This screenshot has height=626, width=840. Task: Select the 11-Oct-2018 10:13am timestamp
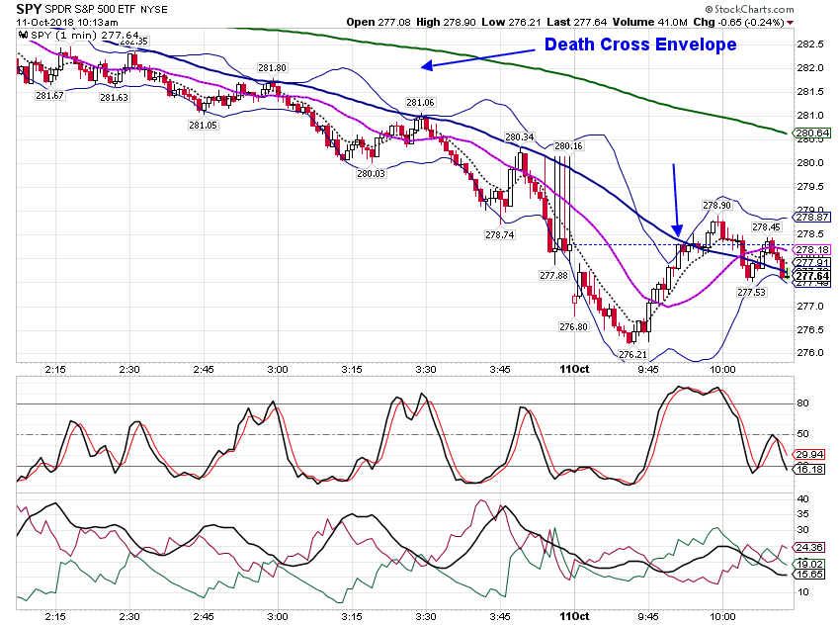(67, 23)
